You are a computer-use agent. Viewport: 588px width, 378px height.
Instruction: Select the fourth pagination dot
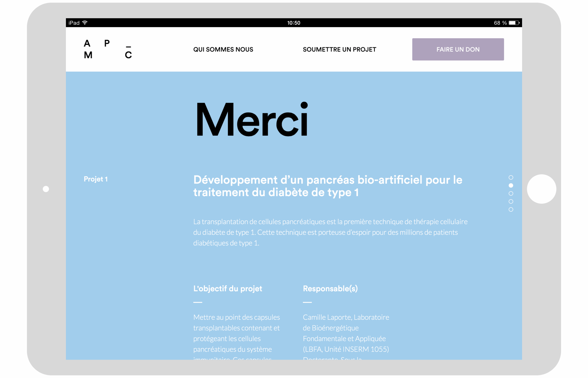(x=511, y=202)
